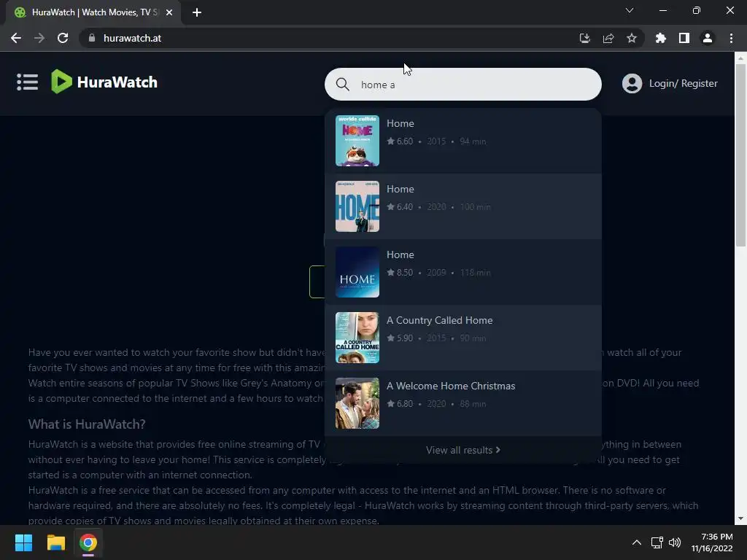This screenshot has height=560, width=747.
Task: Click the 8.50 rating text
Action: [x=405, y=273]
